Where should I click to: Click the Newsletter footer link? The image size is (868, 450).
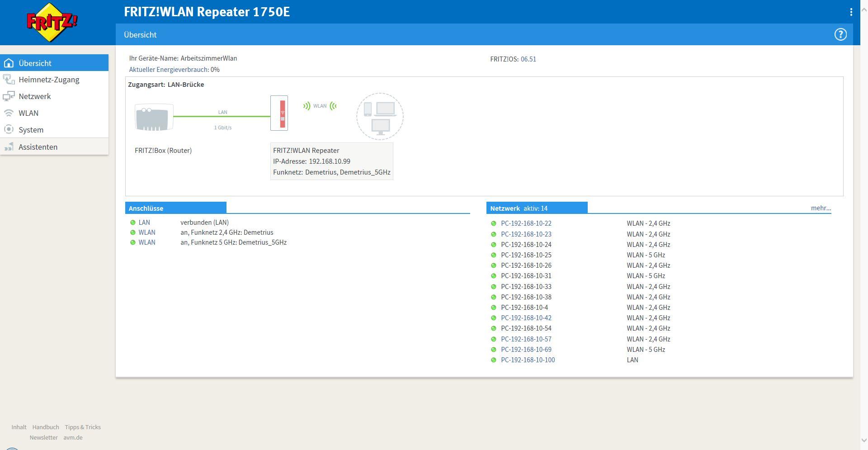click(x=44, y=438)
